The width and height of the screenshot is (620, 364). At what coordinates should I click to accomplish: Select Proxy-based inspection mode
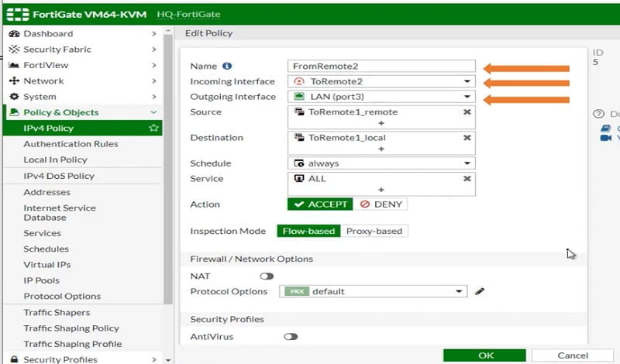click(374, 232)
